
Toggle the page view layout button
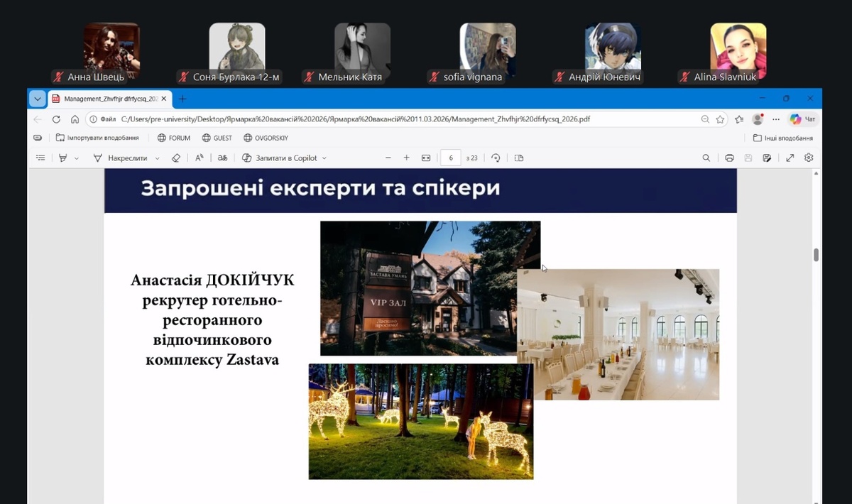point(518,158)
